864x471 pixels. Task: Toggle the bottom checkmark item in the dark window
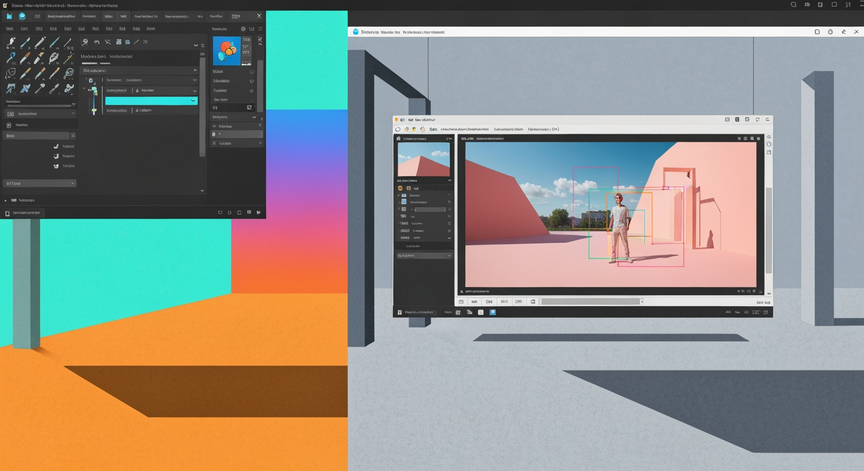pyautogui.click(x=56, y=166)
